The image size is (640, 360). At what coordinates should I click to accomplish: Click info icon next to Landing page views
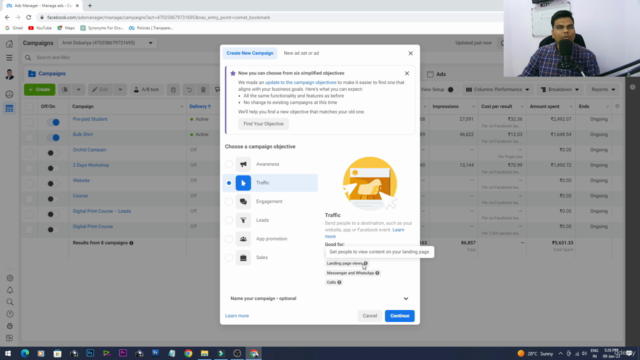point(365,263)
